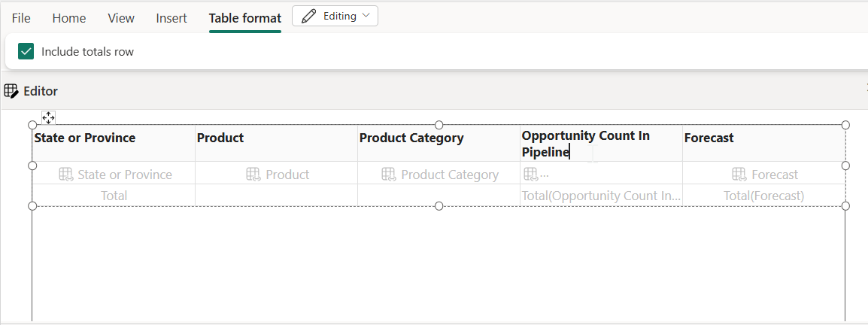Click the Product Category column header
This screenshot has width=868, height=325.
click(x=411, y=138)
